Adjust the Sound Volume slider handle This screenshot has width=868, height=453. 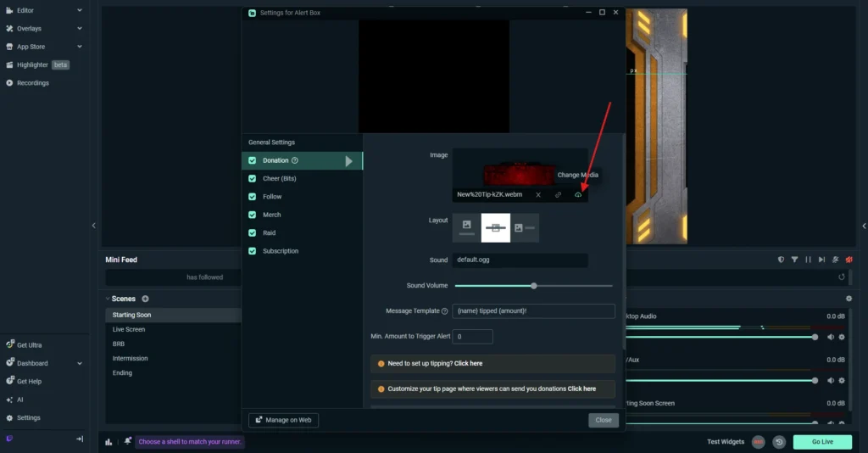(533, 286)
